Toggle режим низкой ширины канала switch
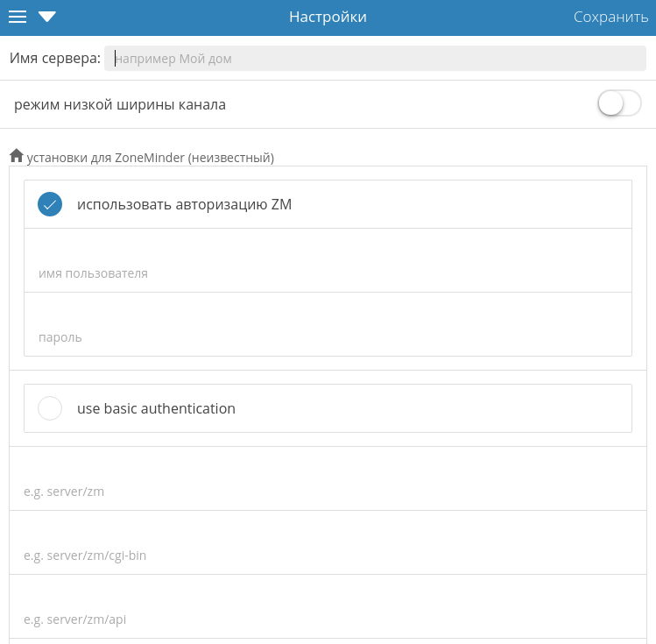The width and height of the screenshot is (656, 644). (x=619, y=103)
